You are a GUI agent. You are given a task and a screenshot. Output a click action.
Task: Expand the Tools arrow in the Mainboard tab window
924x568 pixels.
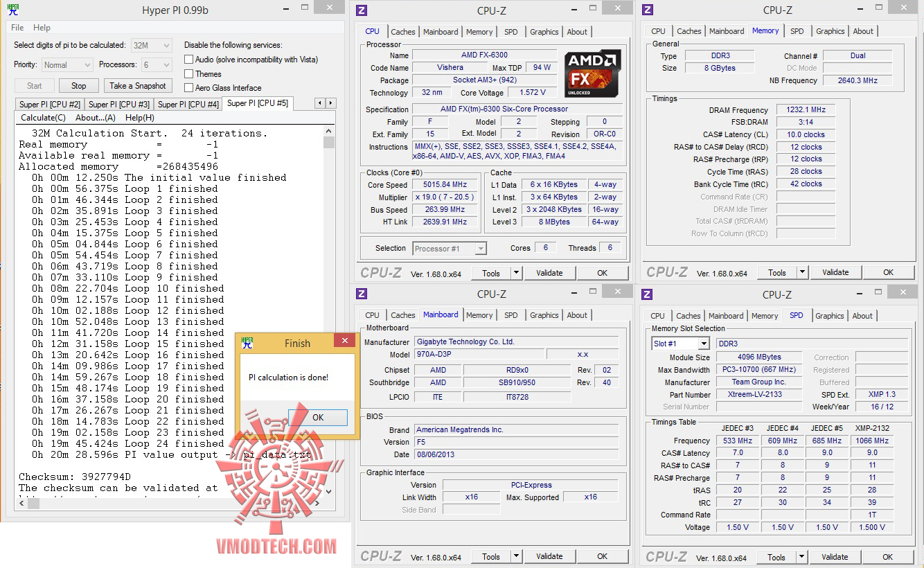click(x=515, y=556)
